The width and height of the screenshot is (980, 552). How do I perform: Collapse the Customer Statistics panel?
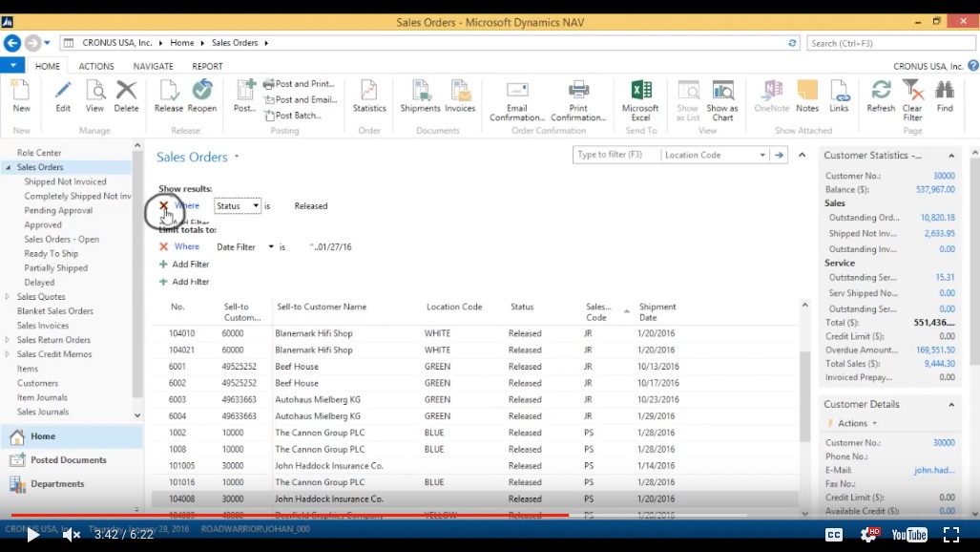pos(951,156)
